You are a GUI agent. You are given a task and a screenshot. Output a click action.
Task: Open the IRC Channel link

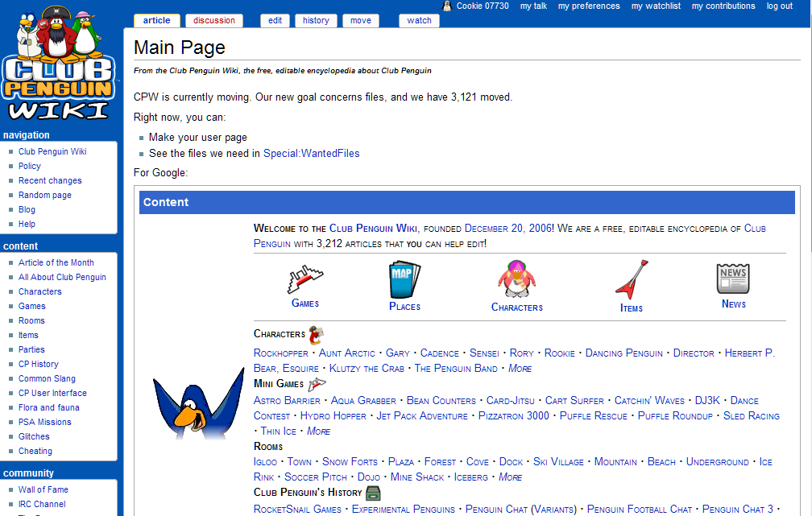(42, 504)
